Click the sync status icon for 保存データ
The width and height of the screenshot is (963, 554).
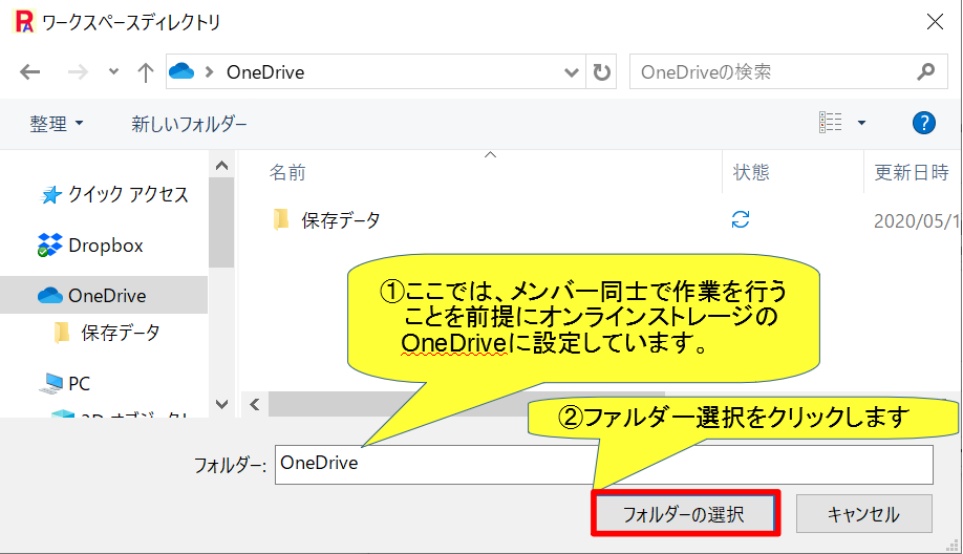point(740,219)
